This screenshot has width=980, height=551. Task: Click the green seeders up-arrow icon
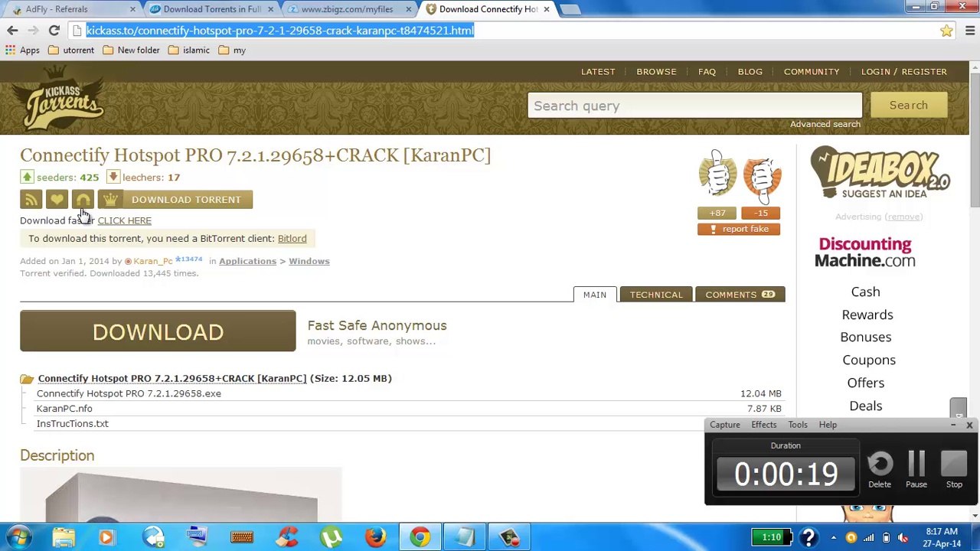click(27, 178)
